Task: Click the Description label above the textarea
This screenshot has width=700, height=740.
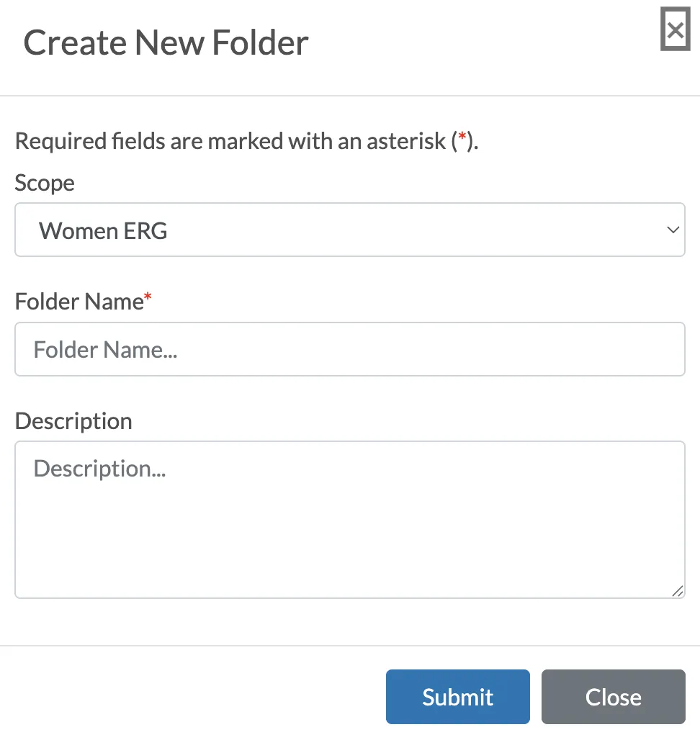Action: pos(73,421)
